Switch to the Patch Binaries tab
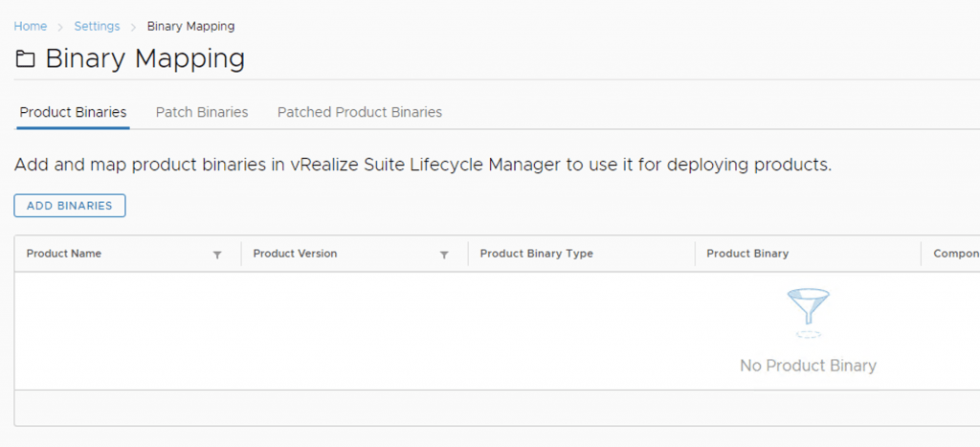This screenshot has height=447, width=980. pyautogui.click(x=202, y=112)
